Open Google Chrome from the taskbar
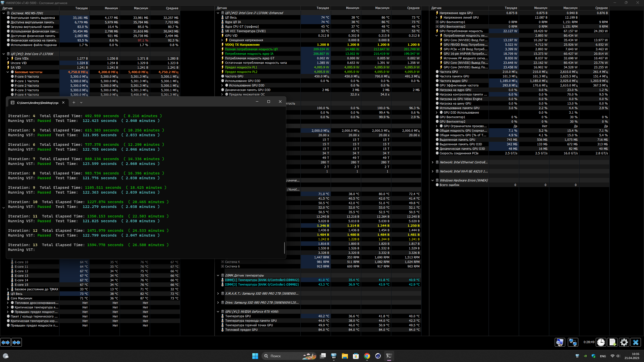 click(x=367, y=356)
